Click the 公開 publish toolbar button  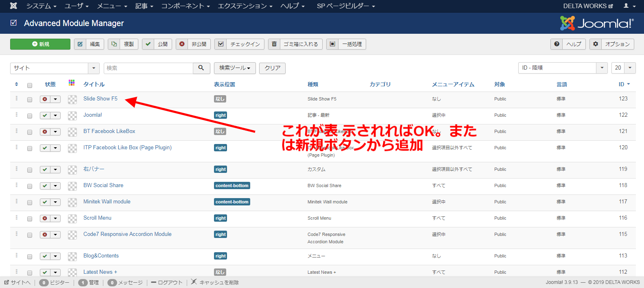[157, 44]
